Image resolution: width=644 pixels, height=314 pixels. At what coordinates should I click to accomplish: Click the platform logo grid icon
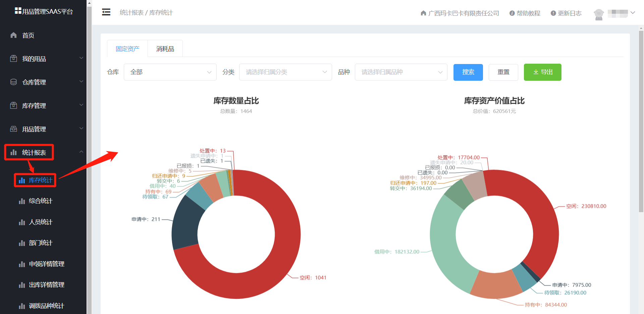coord(18,11)
